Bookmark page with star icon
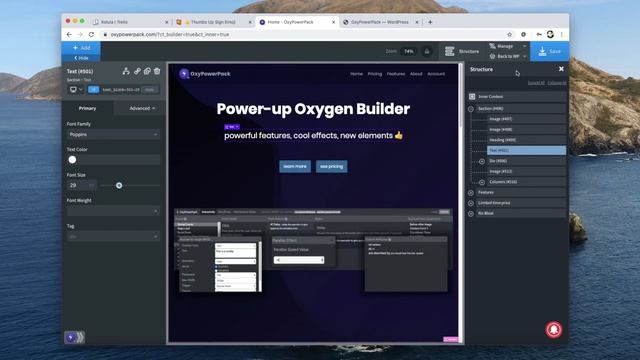Screen dimensions: 640x360 509,35
